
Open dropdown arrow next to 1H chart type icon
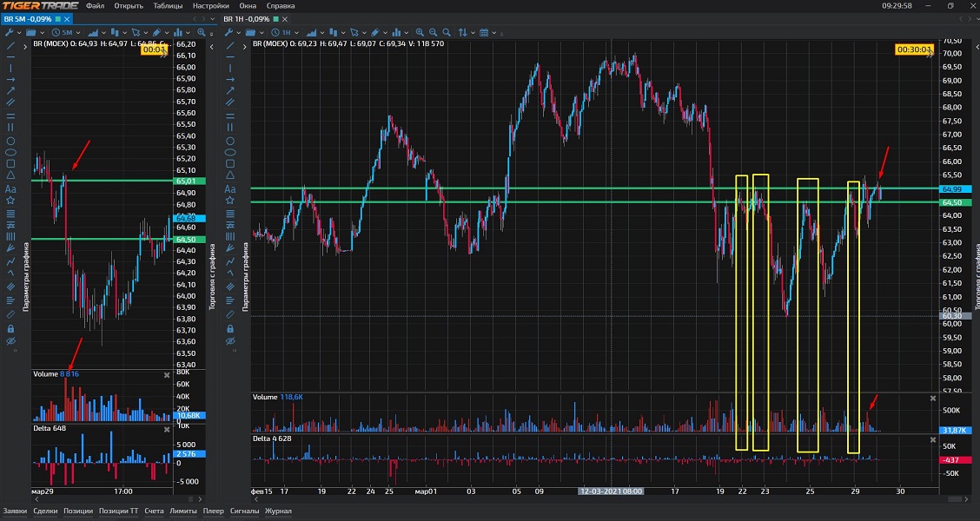click(322, 32)
